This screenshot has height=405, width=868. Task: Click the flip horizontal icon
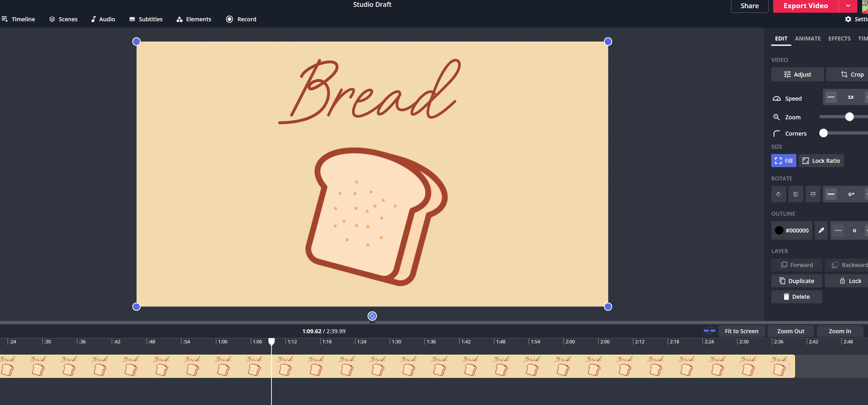796,194
